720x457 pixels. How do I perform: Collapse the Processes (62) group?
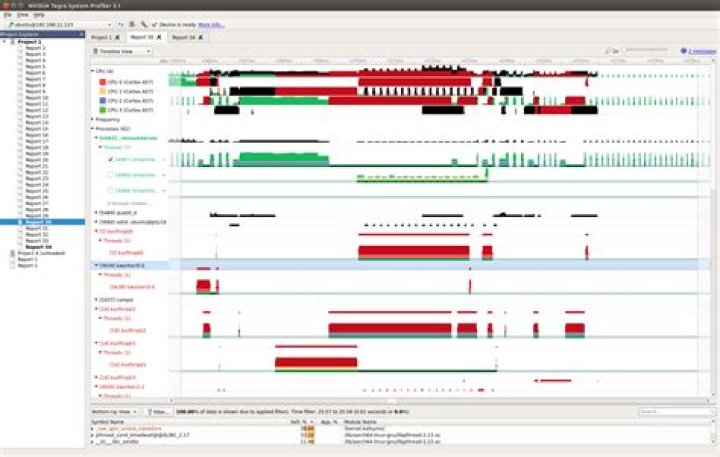[x=93, y=129]
